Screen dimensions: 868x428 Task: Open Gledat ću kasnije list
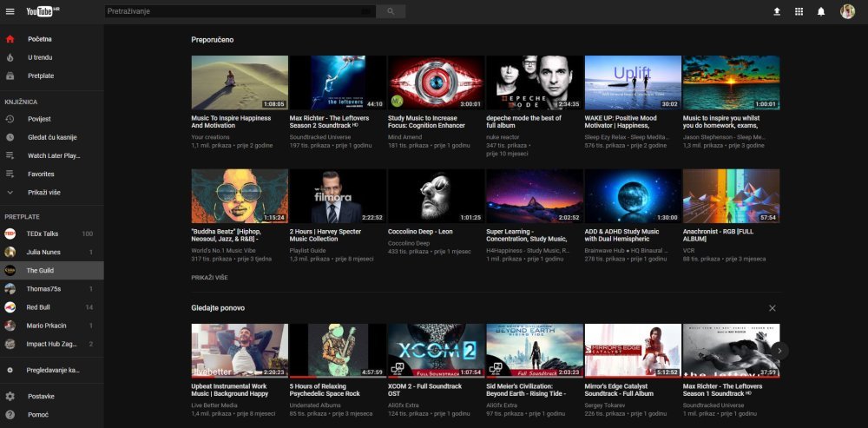click(x=52, y=137)
